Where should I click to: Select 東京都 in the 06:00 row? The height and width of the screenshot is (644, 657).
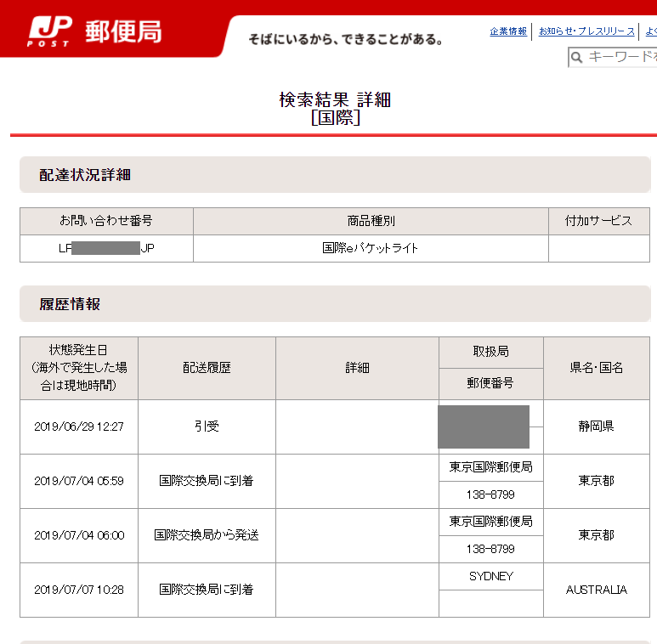597,535
